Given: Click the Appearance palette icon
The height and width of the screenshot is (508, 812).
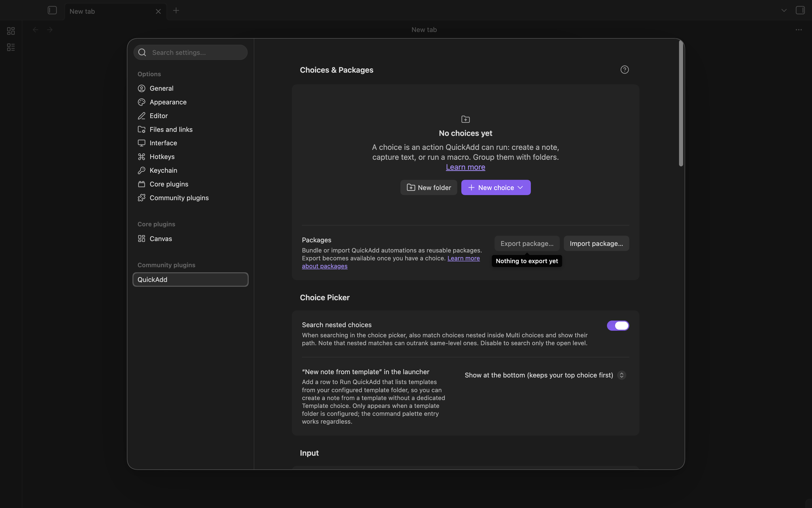Looking at the screenshot, I should (x=142, y=102).
